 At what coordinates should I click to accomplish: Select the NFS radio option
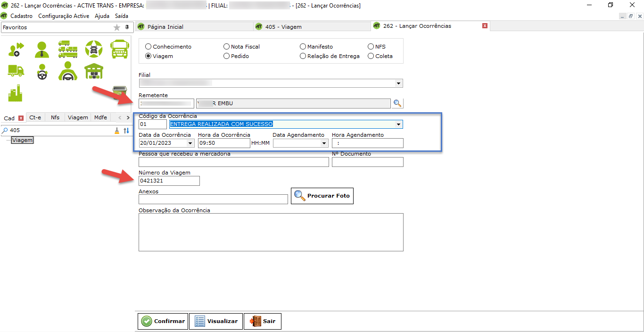coord(377,47)
